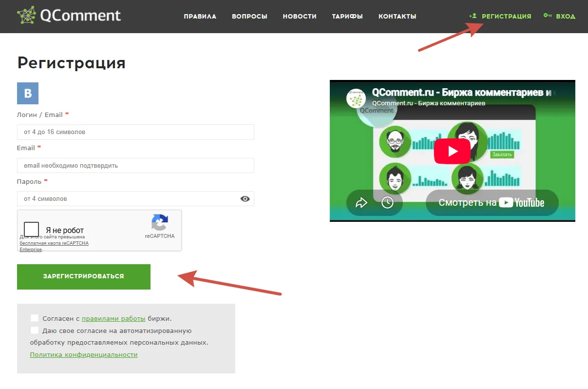This screenshot has height=389, width=588.
Task: Toggle password visibility eye icon
Action: point(245,199)
